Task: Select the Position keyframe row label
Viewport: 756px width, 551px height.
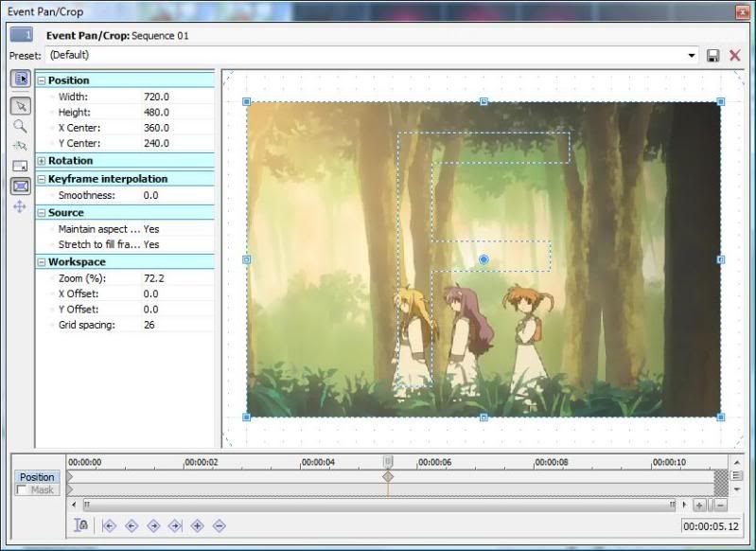Action: tap(37, 477)
